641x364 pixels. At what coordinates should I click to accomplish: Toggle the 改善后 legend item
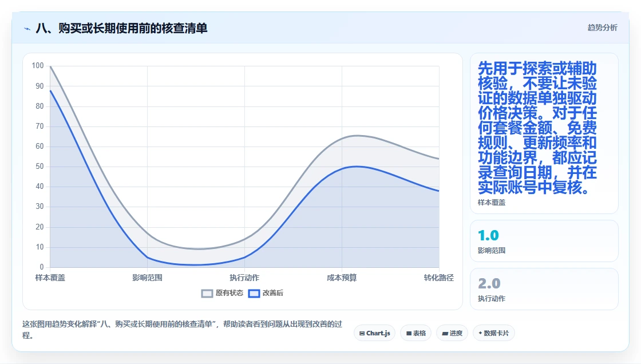266,293
